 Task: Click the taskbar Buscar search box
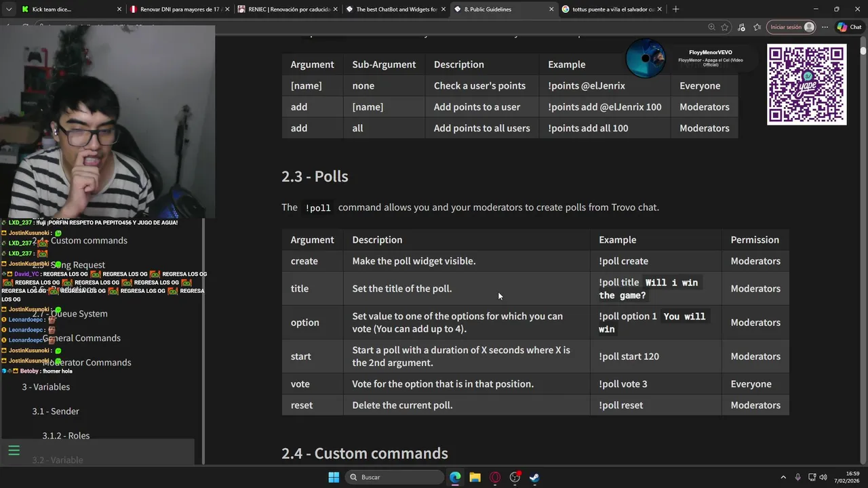395,477
